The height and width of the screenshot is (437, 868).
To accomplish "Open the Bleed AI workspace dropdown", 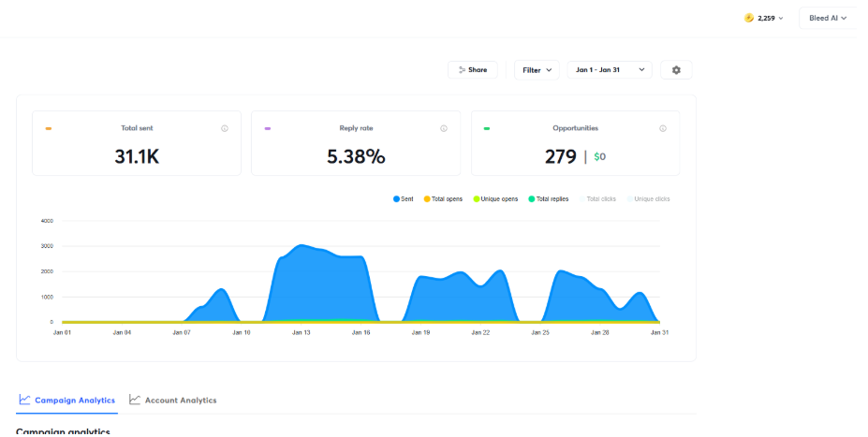I will click(827, 18).
